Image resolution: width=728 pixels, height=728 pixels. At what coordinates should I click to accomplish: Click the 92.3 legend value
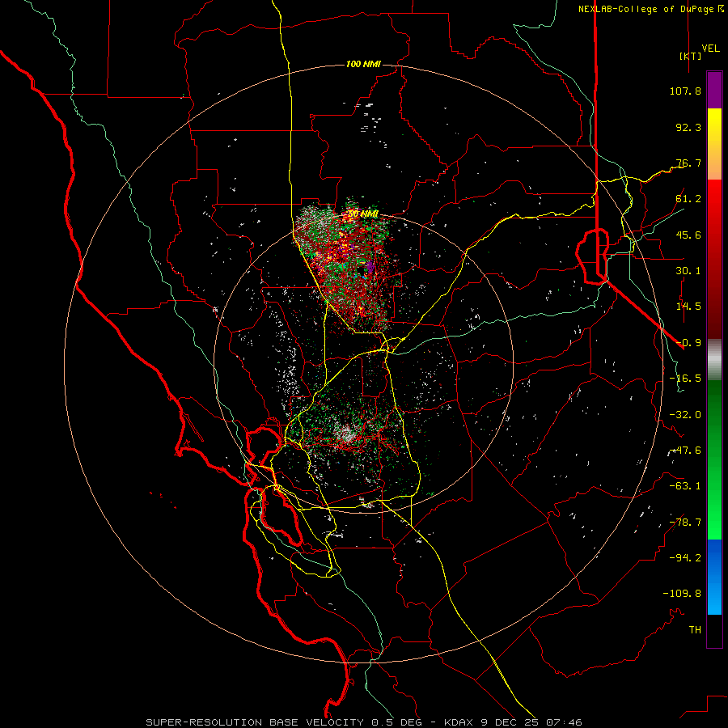click(688, 127)
